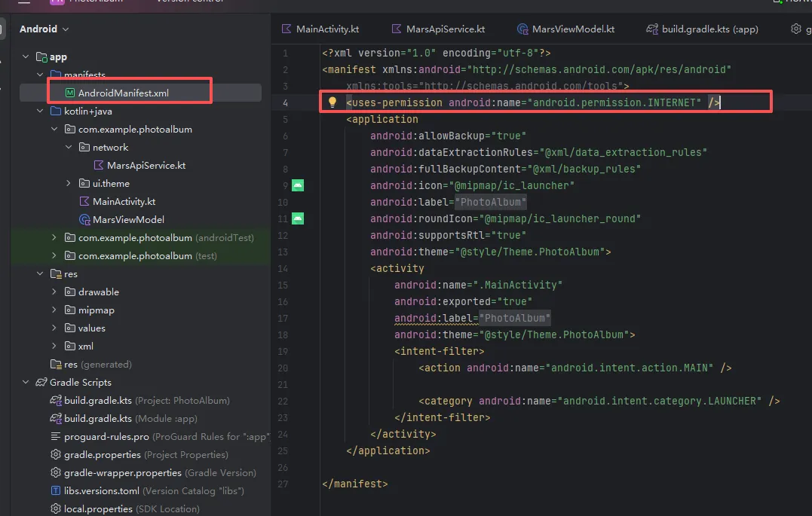Click the android.intent.action.MAIN text
Image resolution: width=812 pixels, height=516 pixels.
click(x=629, y=368)
